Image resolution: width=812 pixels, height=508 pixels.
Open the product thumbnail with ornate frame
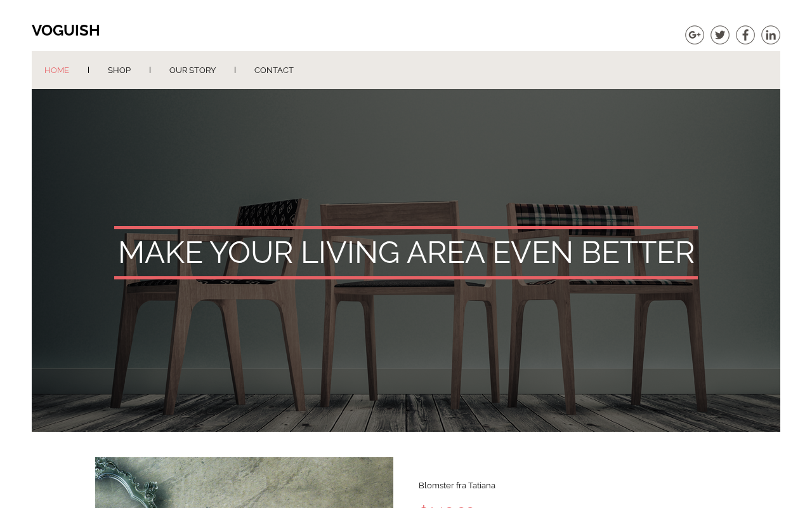tap(244, 483)
